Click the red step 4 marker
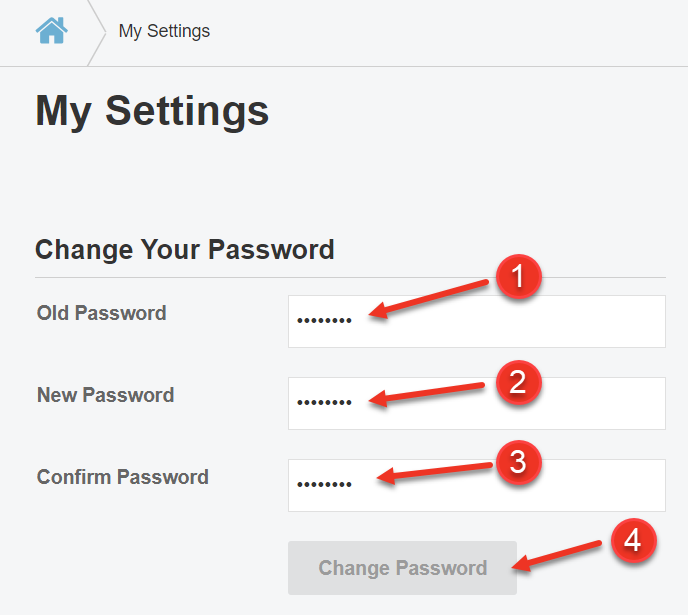 coord(632,541)
